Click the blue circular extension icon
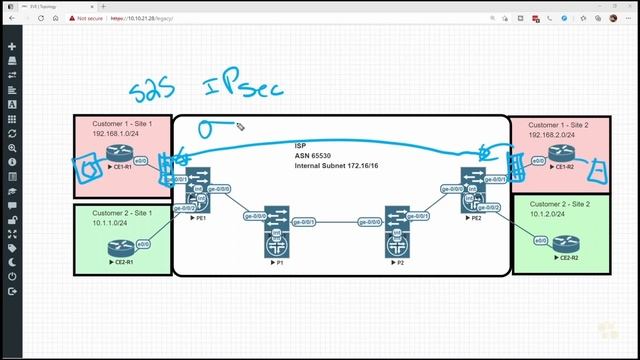The height and width of the screenshot is (360, 640). point(564,18)
